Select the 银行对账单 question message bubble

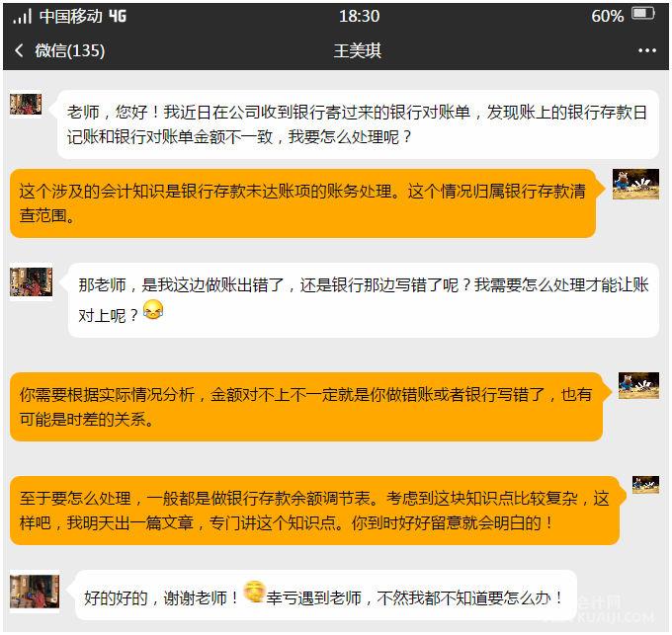coord(358,124)
